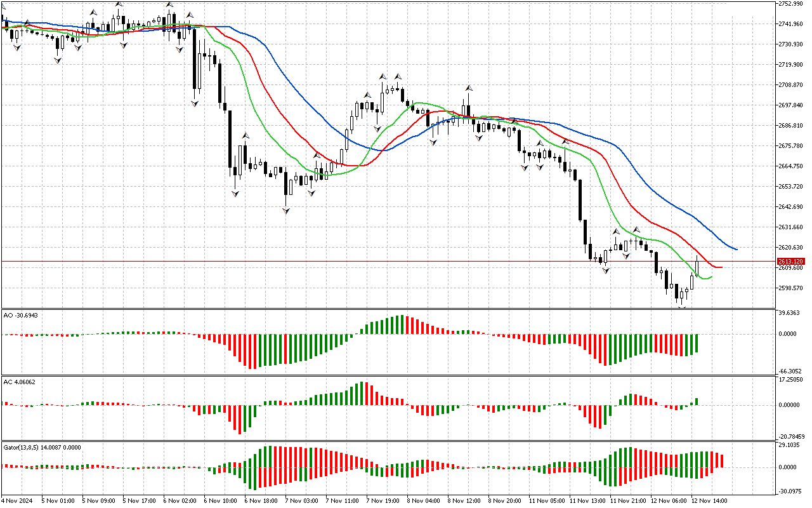Select the Gator(13,8,5) indicator label
The image size is (812, 508).
pos(42,448)
